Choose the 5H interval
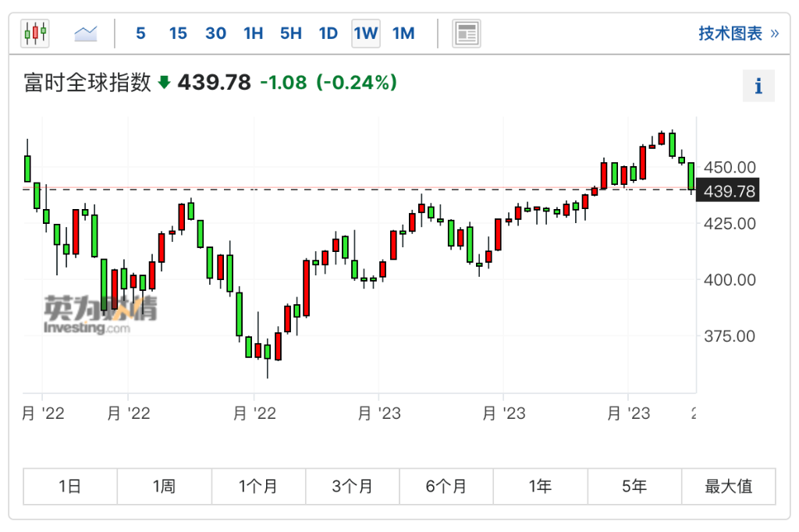 (x=291, y=34)
